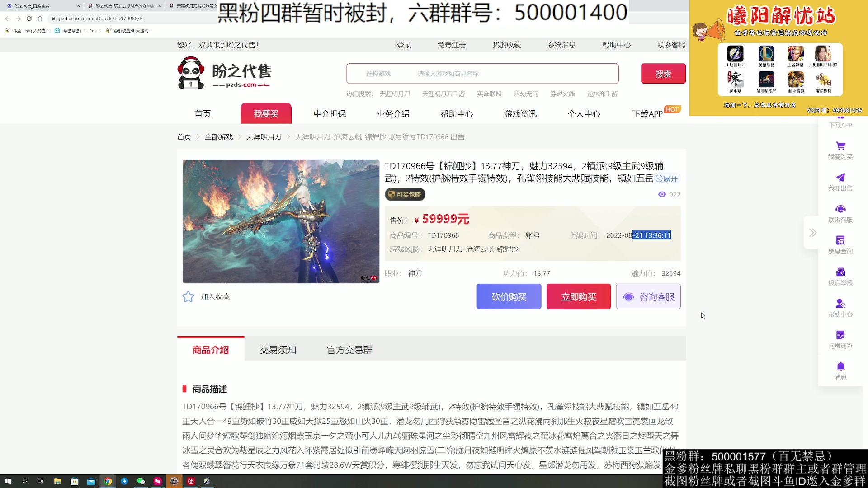This screenshot has height=488, width=868.
Task: Open the 问卷调查 survey icon
Action: click(840, 336)
